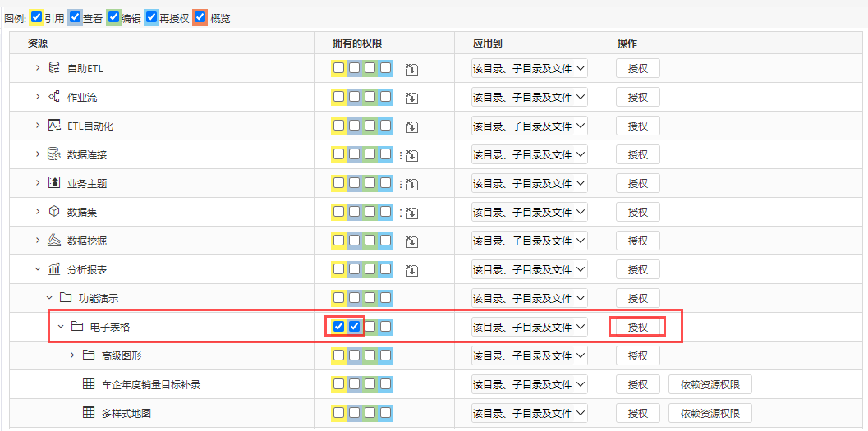This screenshot has width=868, height=431.
Task: Click the 业务主题 icon
Action: point(54,183)
